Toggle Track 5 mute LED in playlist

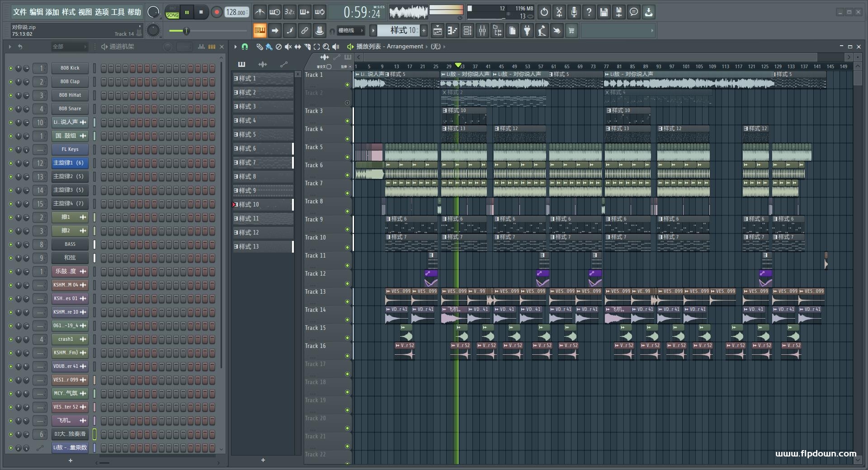(x=347, y=157)
